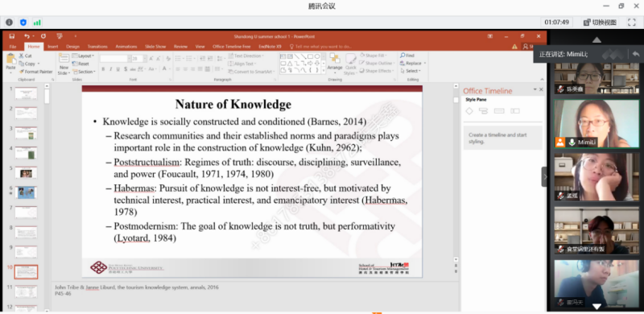Click the task bar shape icon in Style Pane
This screenshot has height=314, width=644.
[484, 111]
